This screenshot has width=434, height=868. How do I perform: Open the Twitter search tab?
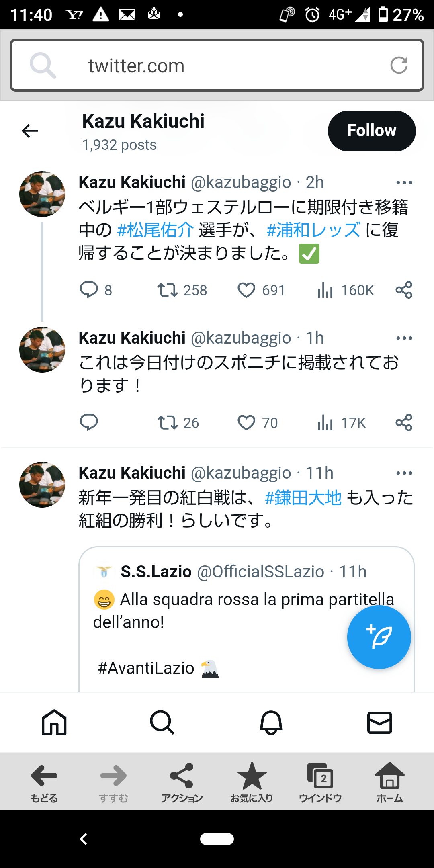[162, 723]
